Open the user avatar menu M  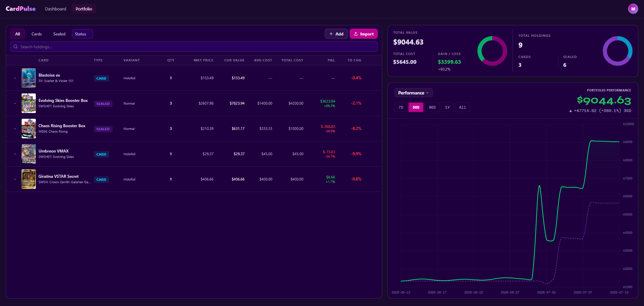pos(633,9)
